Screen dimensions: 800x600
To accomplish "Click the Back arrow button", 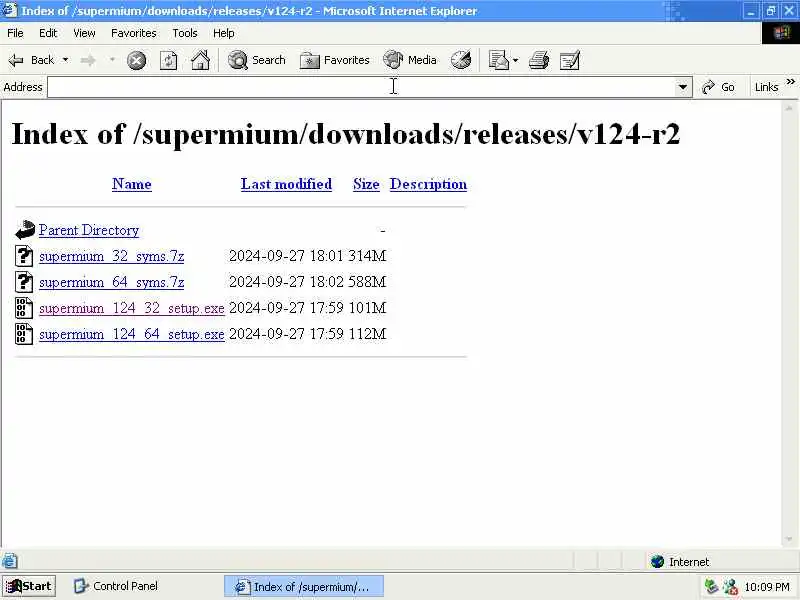I will tap(31, 60).
